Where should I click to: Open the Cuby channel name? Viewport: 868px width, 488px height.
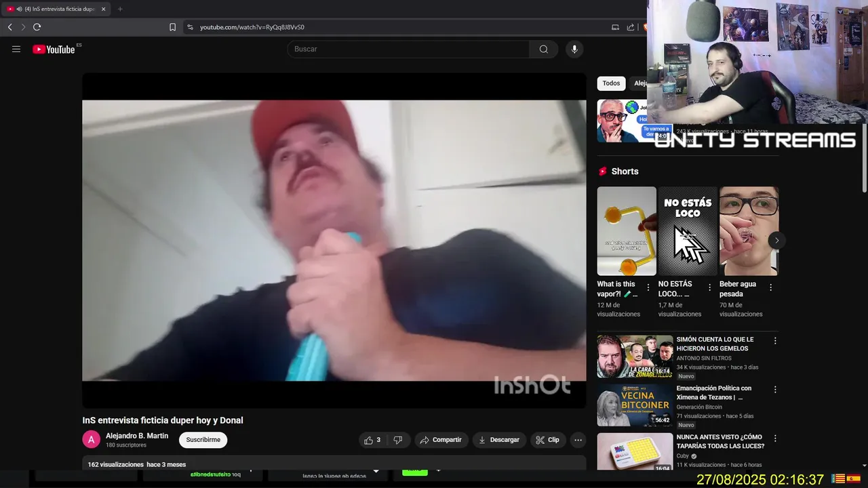[x=682, y=456]
